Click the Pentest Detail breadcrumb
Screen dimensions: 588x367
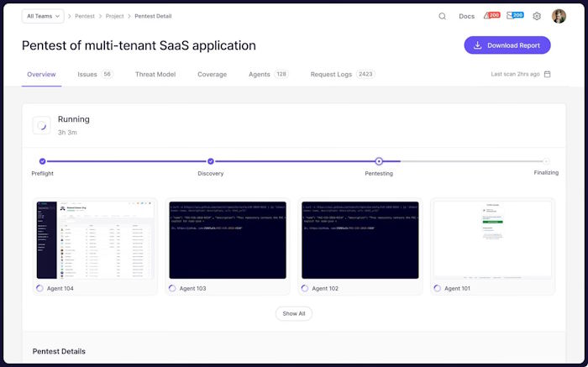click(153, 16)
